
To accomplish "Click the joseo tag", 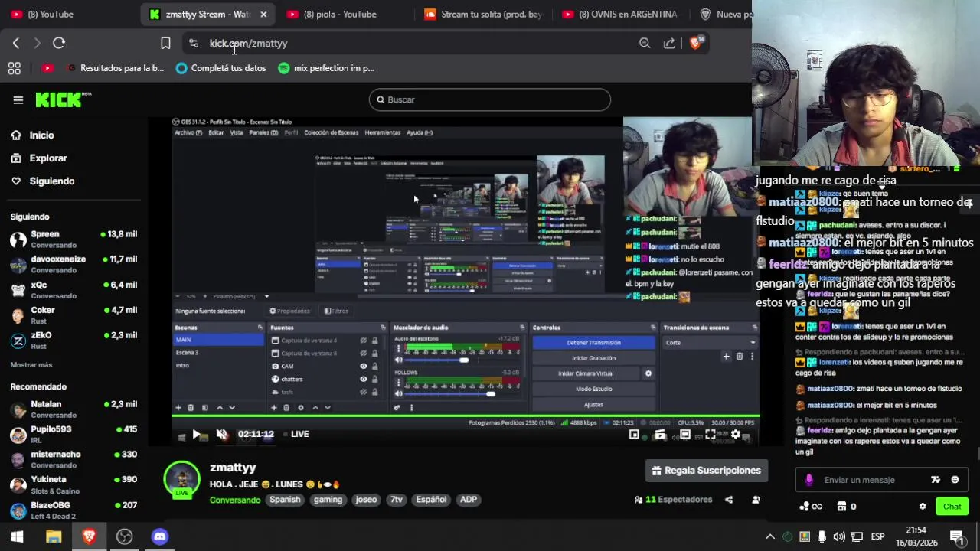I will [366, 500].
